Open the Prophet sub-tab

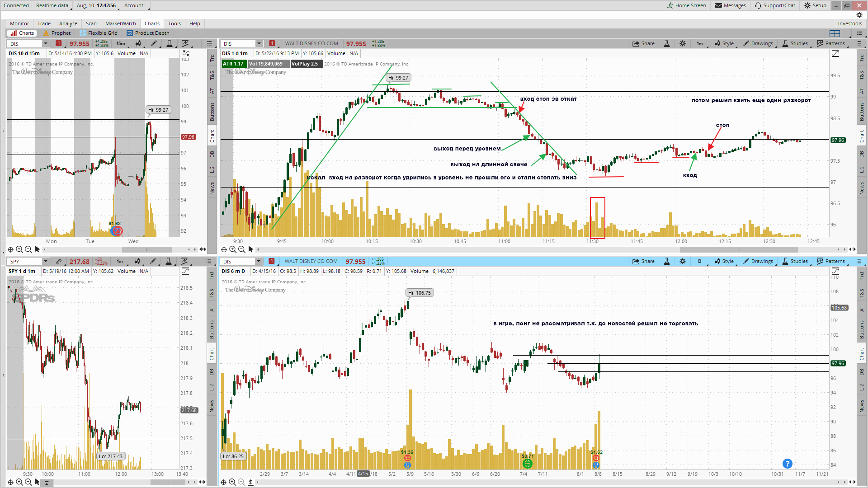pos(57,33)
